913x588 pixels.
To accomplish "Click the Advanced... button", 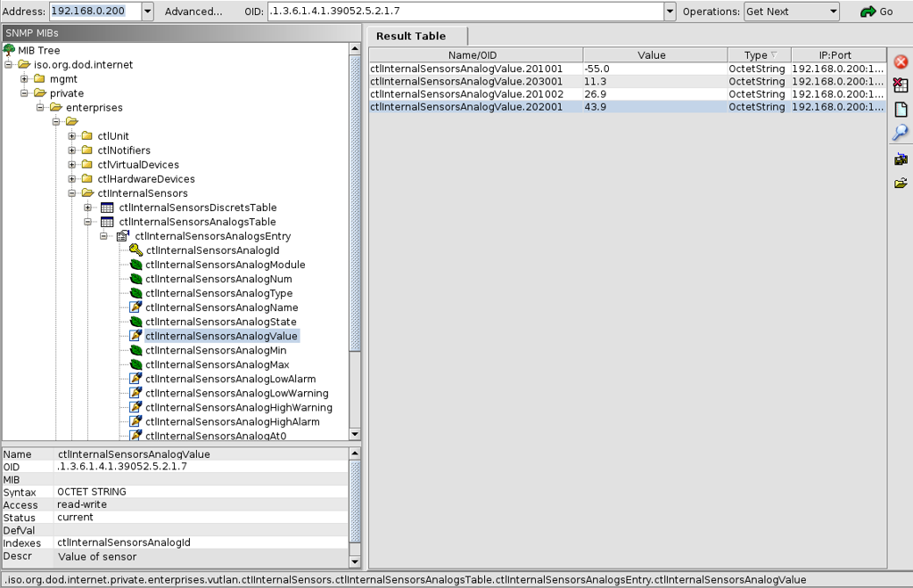I will click(x=193, y=12).
